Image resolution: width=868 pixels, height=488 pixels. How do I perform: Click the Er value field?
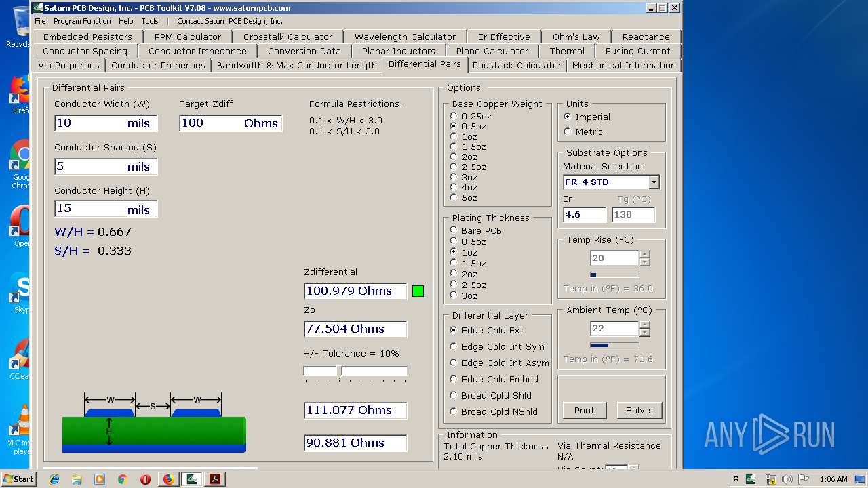(x=585, y=215)
